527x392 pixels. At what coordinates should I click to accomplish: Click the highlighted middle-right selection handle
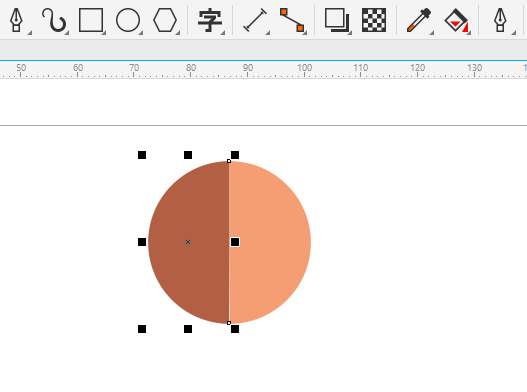point(235,242)
